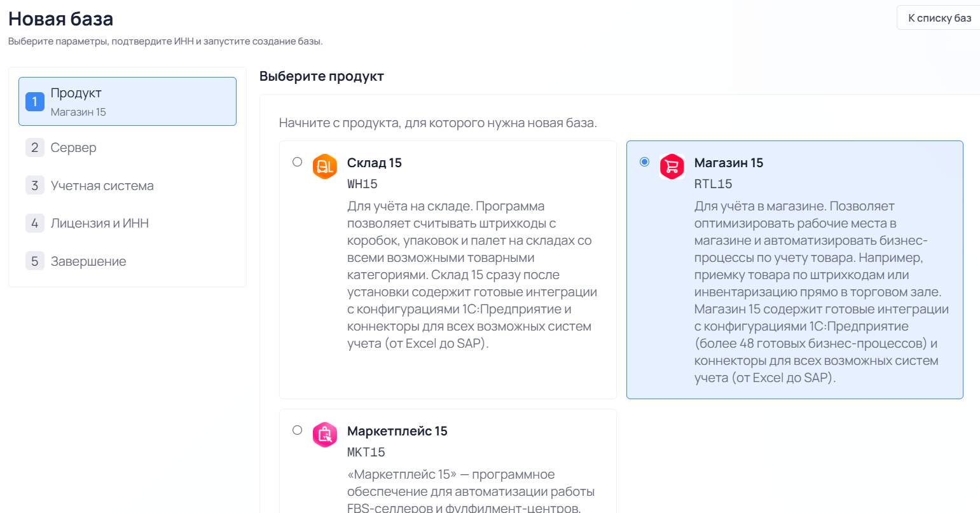Click the RTL15 product code

(x=714, y=184)
